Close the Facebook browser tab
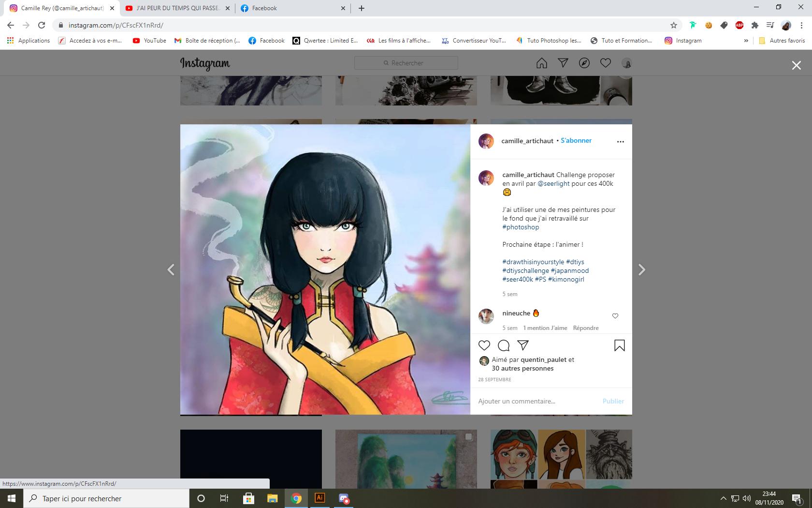The width and height of the screenshot is (812, 508). (x=343, y=8)
